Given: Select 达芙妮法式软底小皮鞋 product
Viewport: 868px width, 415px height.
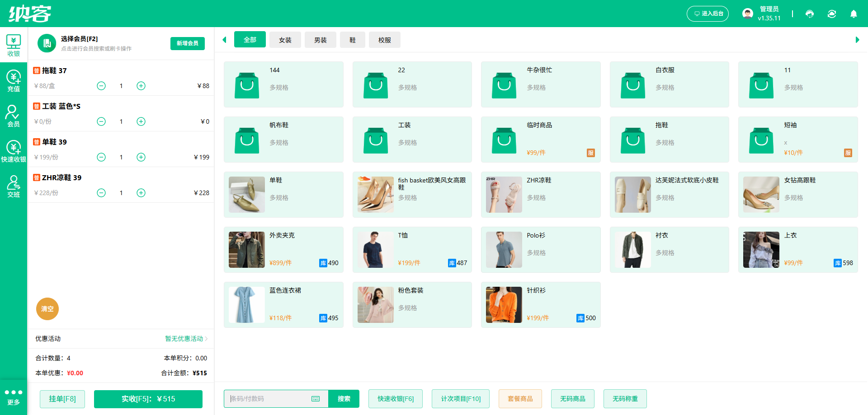Looking at the screenshot, I should [670, 195].
